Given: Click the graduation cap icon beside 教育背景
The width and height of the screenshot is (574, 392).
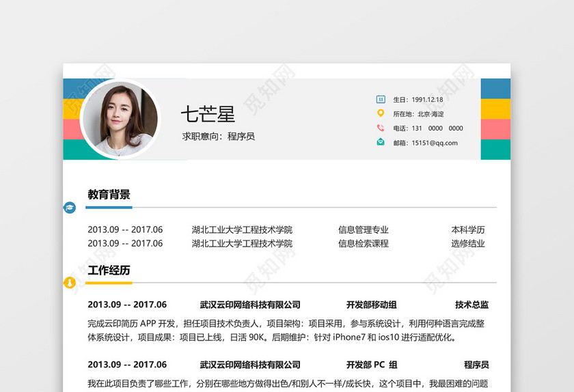Looking at the screenshot, I should (70, 208).
